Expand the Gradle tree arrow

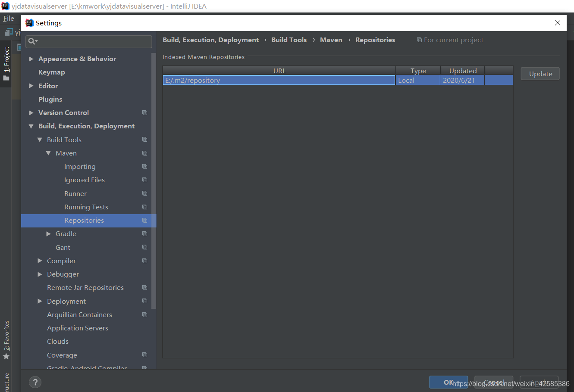(x=48, y=233)
